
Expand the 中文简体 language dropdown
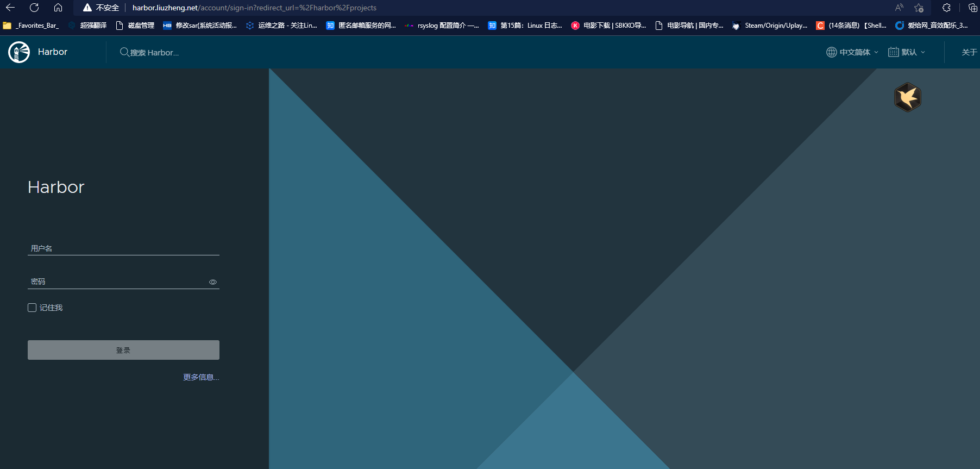(x=852, y=52)
